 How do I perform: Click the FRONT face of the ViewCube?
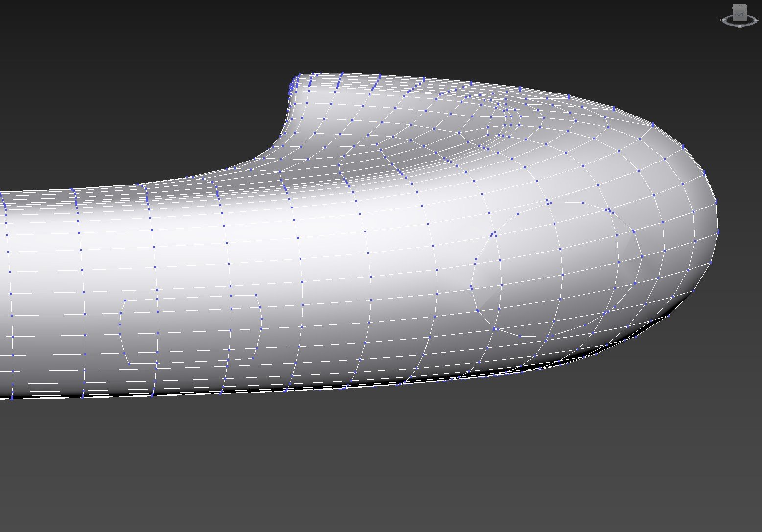tap(739, 14)
